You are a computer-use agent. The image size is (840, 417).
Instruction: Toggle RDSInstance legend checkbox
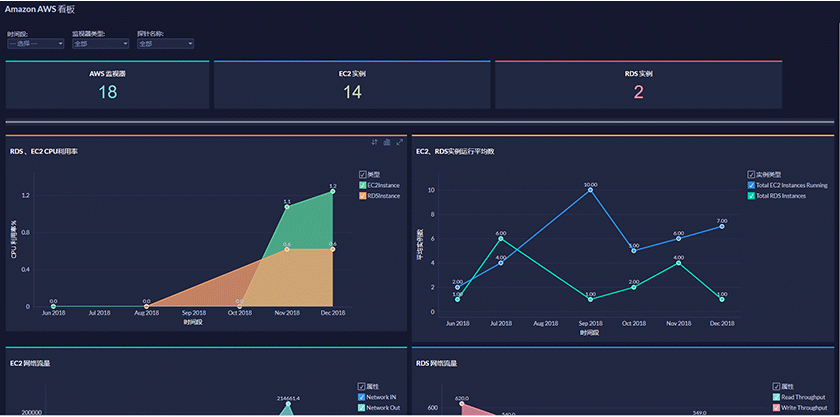point(363,196)
